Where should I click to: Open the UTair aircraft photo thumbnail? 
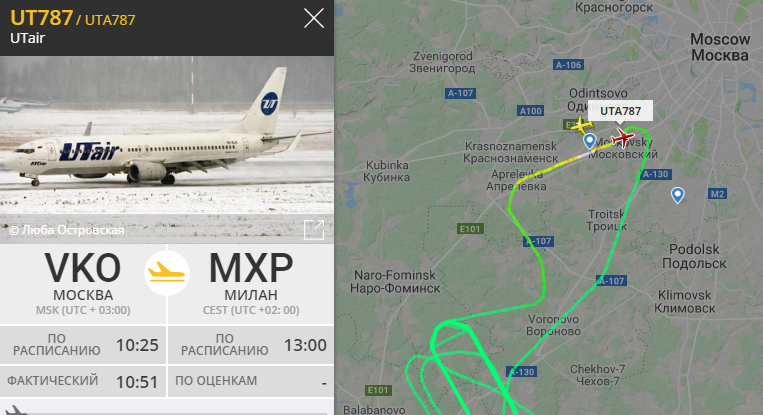167,149
